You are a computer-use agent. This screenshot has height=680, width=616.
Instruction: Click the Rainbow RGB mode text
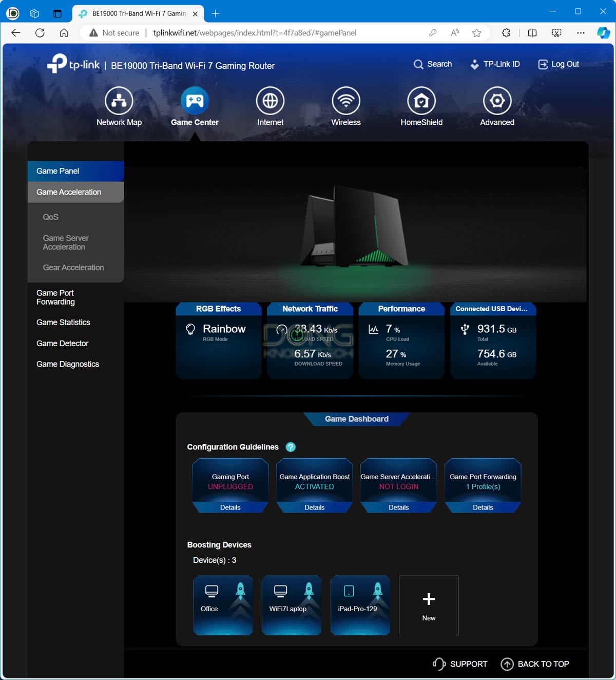coord(224,329)
